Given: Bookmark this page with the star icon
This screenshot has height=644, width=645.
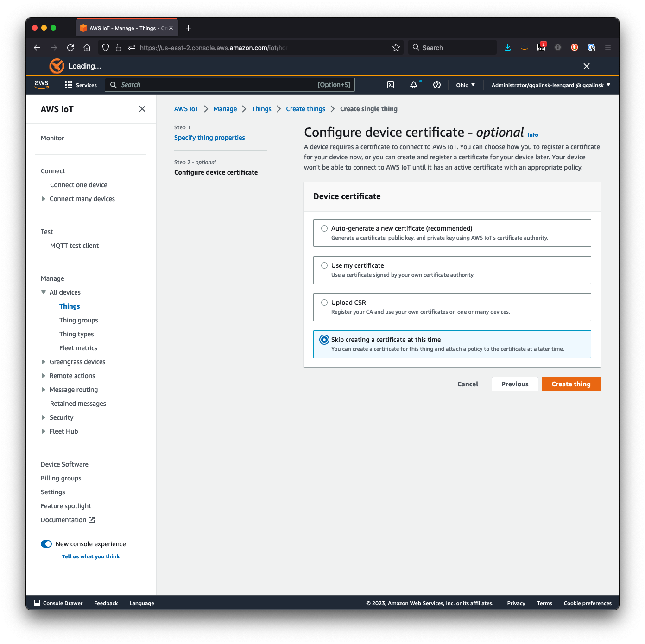Looking at the screenshot, I should (x=396, y=47).
